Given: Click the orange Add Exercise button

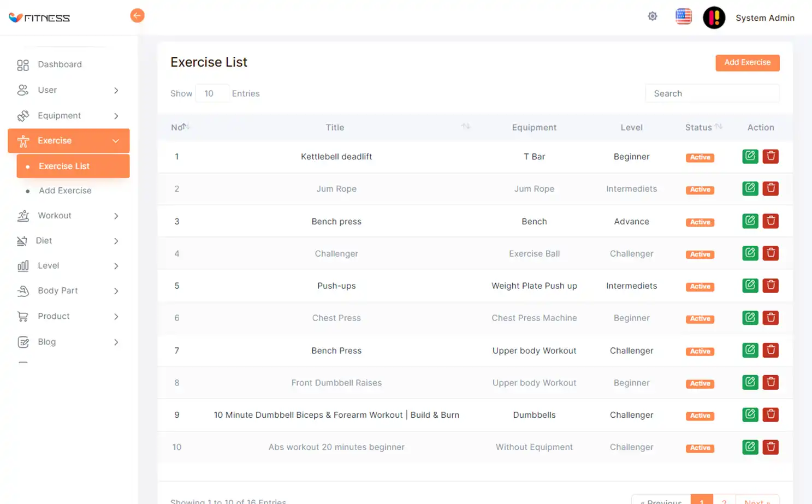Looking at the screenshot, I should click(747, 63).
